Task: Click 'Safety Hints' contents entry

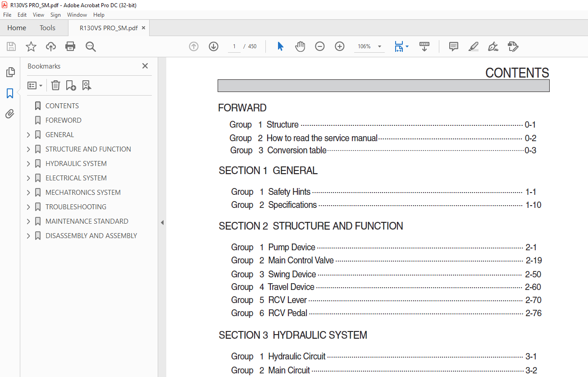Action: coord(289,192)
